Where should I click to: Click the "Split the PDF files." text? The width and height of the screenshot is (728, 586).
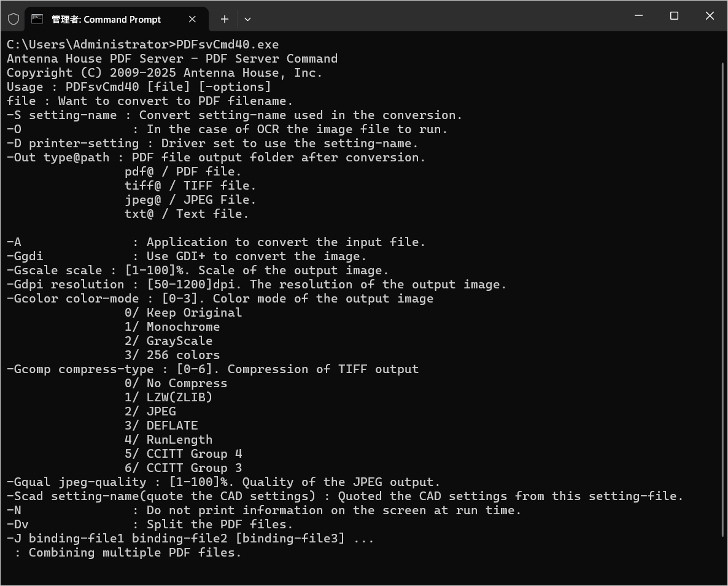[220, 525]
